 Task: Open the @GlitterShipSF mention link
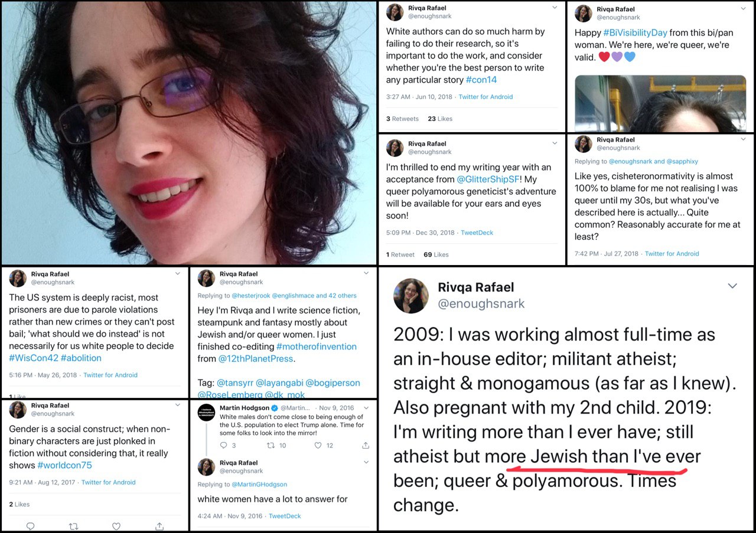click(x=488, y=179)
